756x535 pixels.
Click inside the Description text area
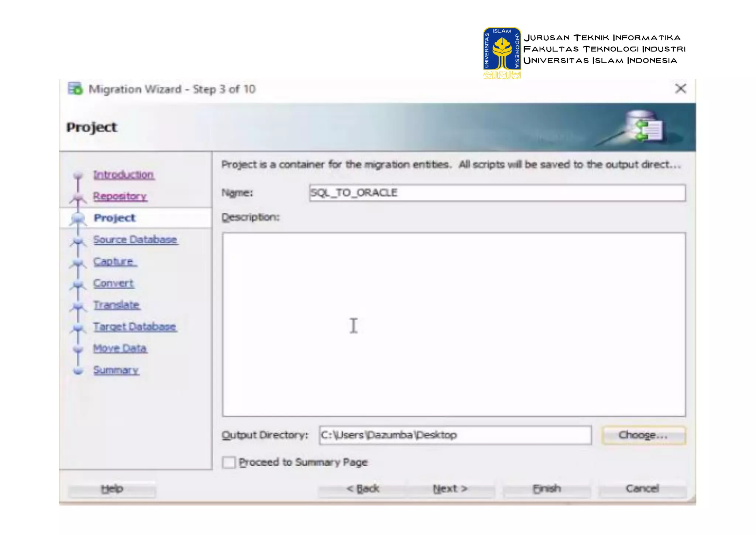pyautogui.click(x=454, y=324)
